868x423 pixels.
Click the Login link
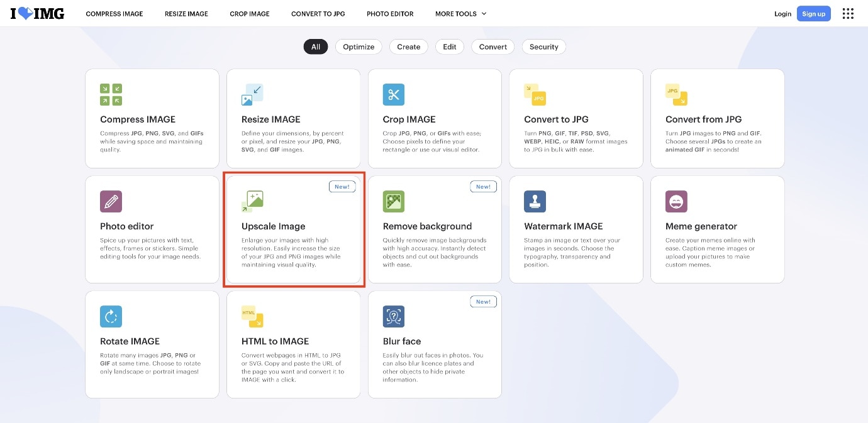(x=782, y=14)
